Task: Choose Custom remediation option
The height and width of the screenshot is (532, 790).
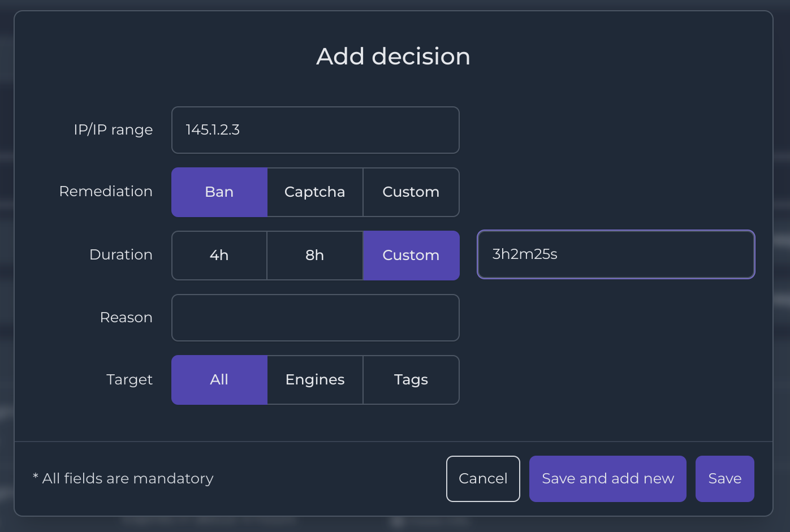Action: [411, 192]
